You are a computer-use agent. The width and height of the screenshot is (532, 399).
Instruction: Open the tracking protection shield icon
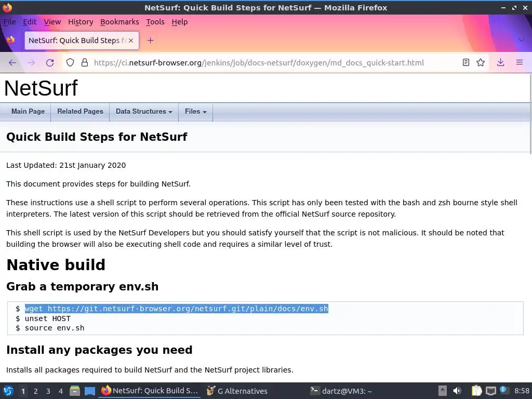click(70, 63)
